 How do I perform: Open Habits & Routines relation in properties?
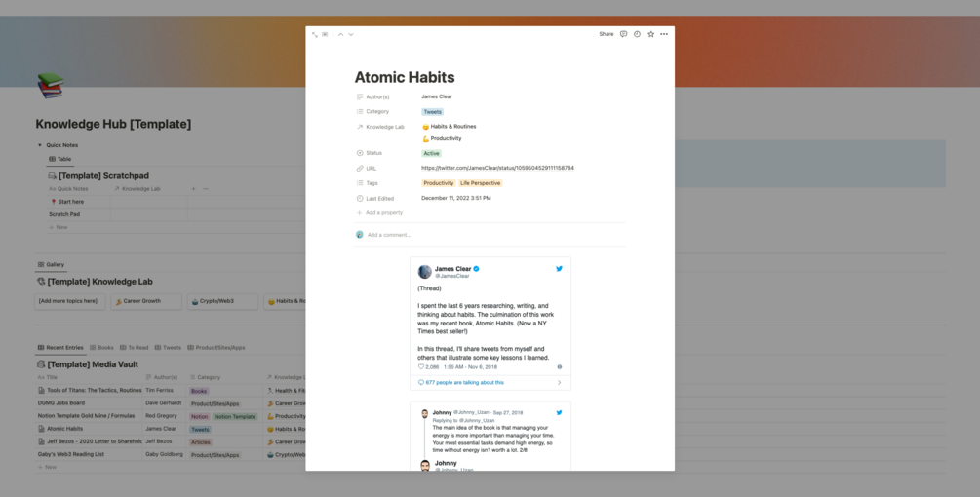(x=450, y=126)
